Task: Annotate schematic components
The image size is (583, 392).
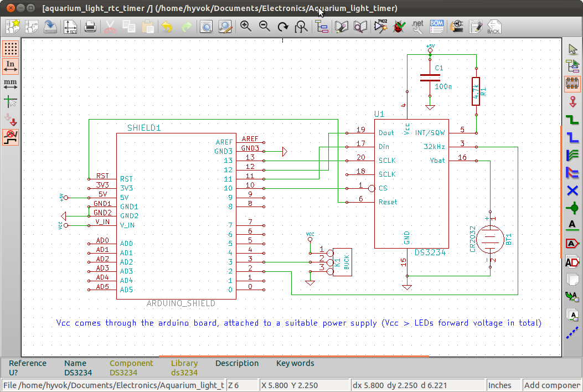Action: 380,27
